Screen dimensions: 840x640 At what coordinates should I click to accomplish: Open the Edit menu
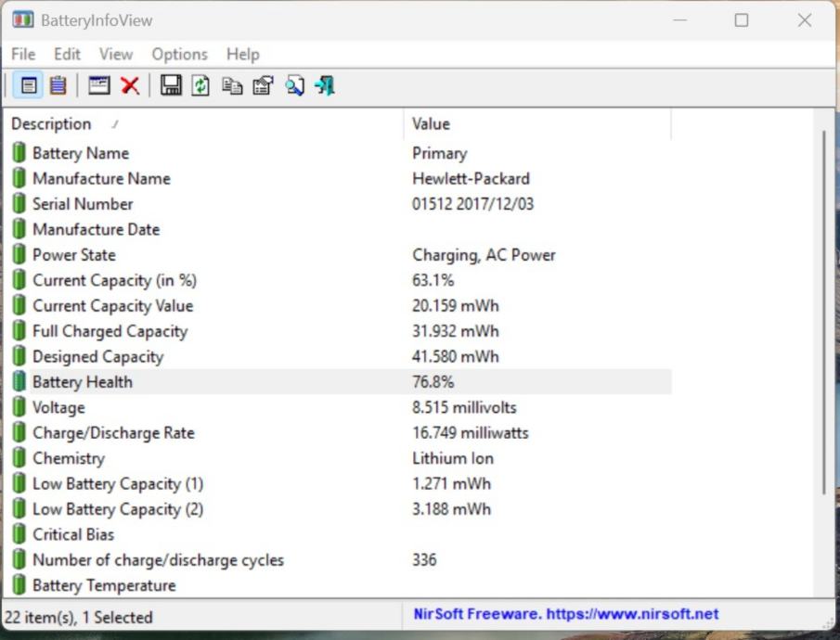[67, 54]
